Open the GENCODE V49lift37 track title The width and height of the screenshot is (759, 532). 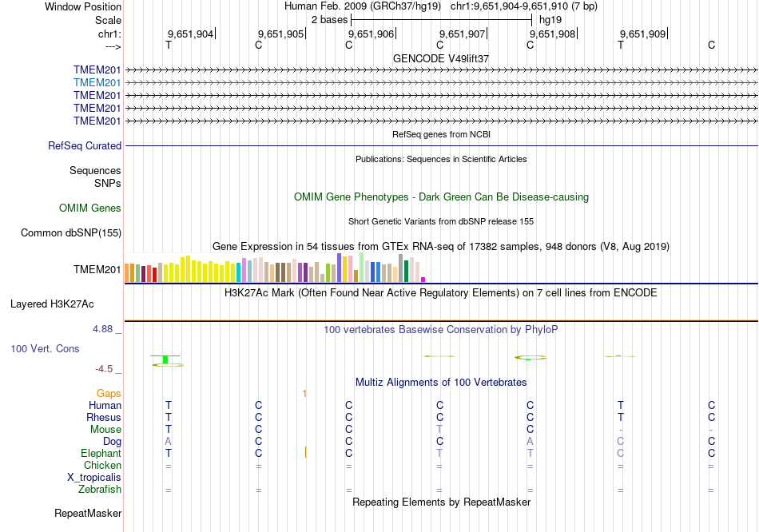441,58
